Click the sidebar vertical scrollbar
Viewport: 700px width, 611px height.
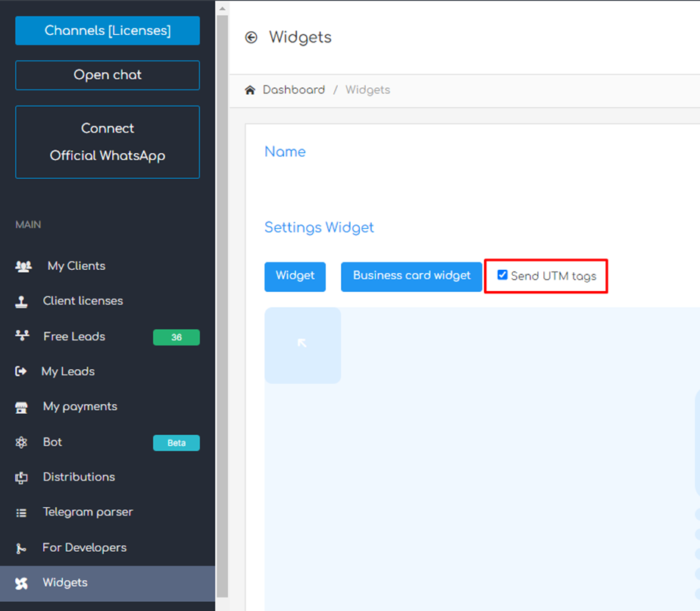click(x=222, y=303)
